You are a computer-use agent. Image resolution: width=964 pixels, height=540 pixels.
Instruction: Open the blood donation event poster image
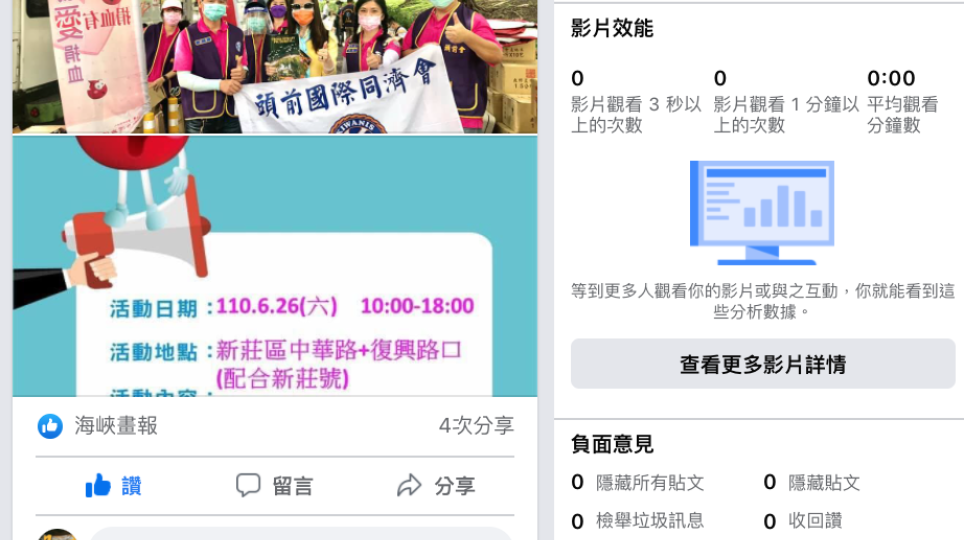pos(275,266)
